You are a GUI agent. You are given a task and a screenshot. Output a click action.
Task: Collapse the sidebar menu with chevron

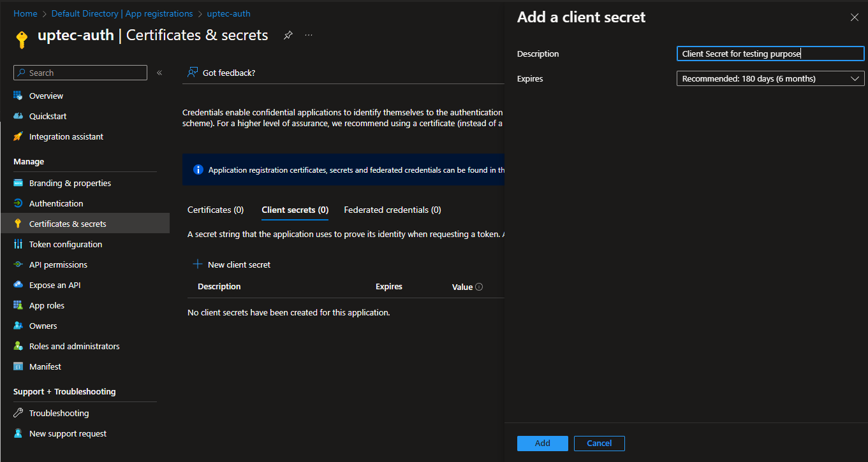(159, 73)
